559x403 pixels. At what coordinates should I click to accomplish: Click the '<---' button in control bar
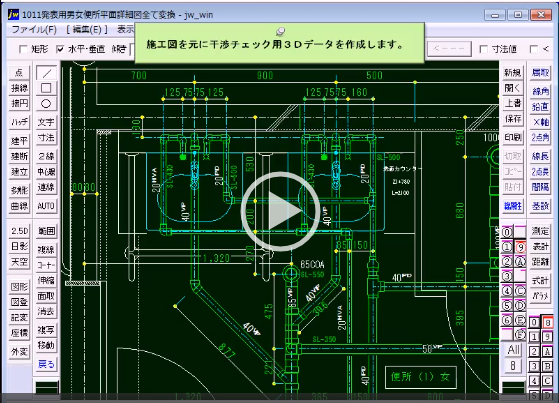tap(449, 49)
